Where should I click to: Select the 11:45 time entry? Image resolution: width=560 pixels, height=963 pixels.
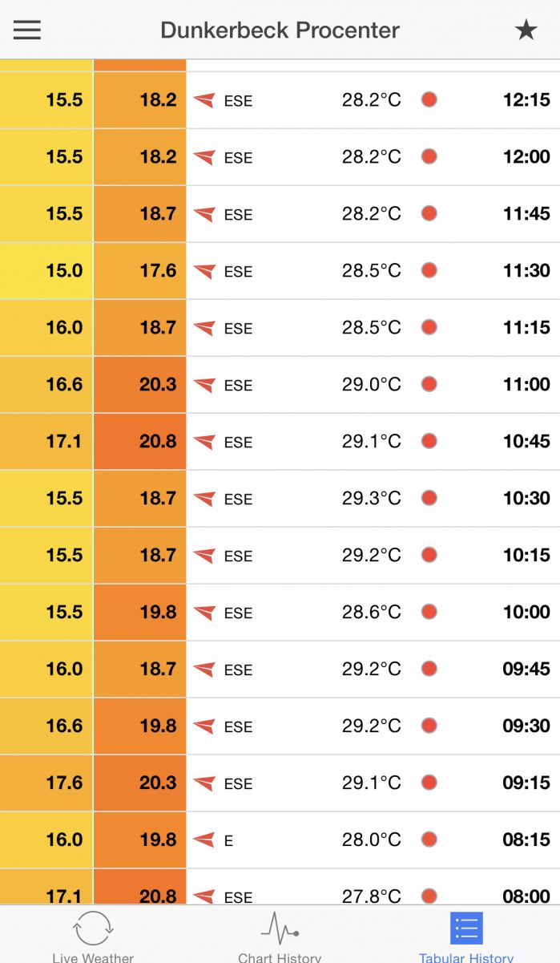(526, 214)
